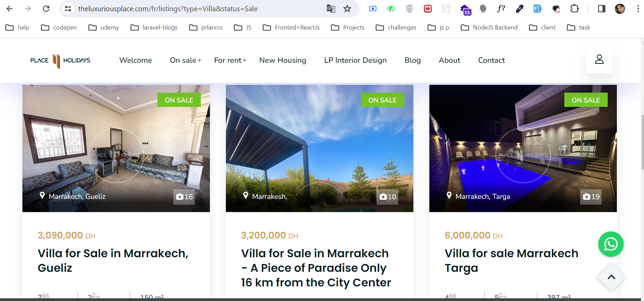Open Villa for sale Marrakech Targa listing
Viewport: 644px width, 301px height.
coord(511,261)
